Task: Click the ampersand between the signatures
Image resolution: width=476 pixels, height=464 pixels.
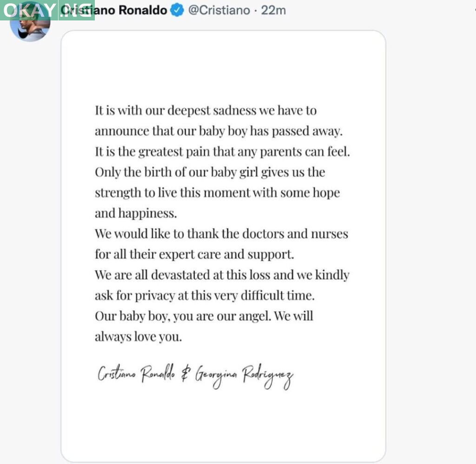Action: (182, 373)
